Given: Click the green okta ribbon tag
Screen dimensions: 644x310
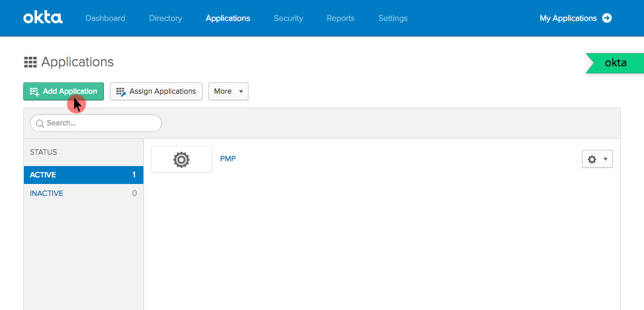Looking at the screenshot, I should tap(614, 63).
